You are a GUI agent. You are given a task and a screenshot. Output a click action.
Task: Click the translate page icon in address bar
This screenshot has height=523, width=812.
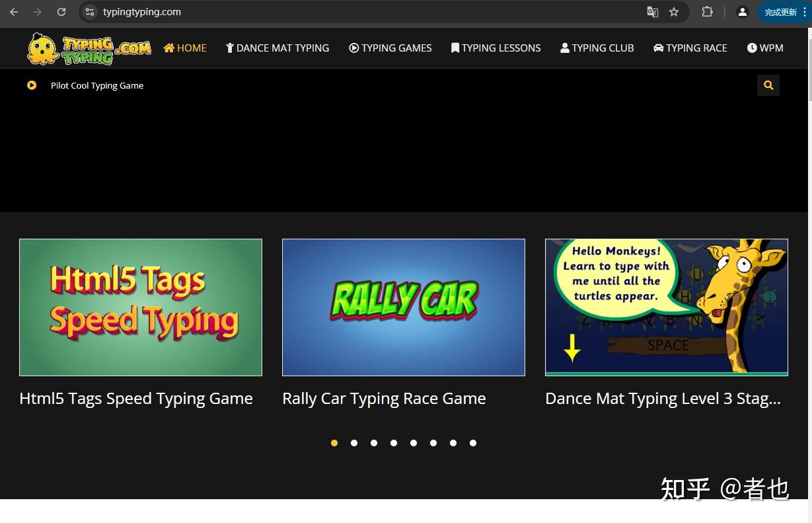point(652,12)
